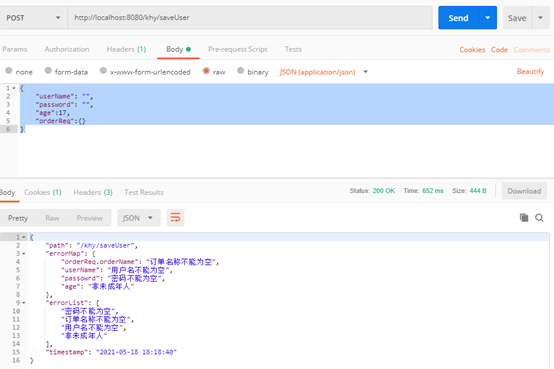Viewport: 554px width, 369px height.
Task: Switch response view to Preview
Action: pos(89,218)
